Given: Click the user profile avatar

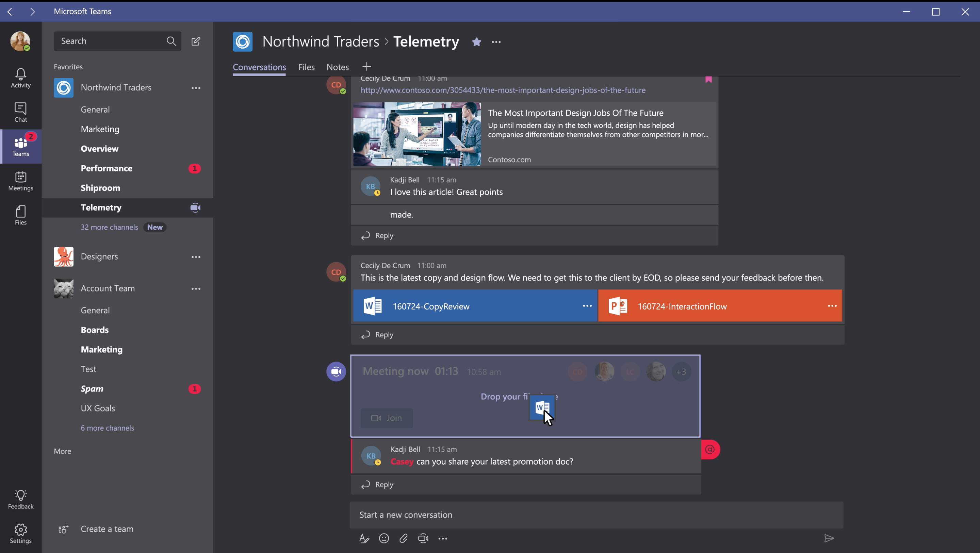Looking at the screenshot, I should tap(20, 41).
